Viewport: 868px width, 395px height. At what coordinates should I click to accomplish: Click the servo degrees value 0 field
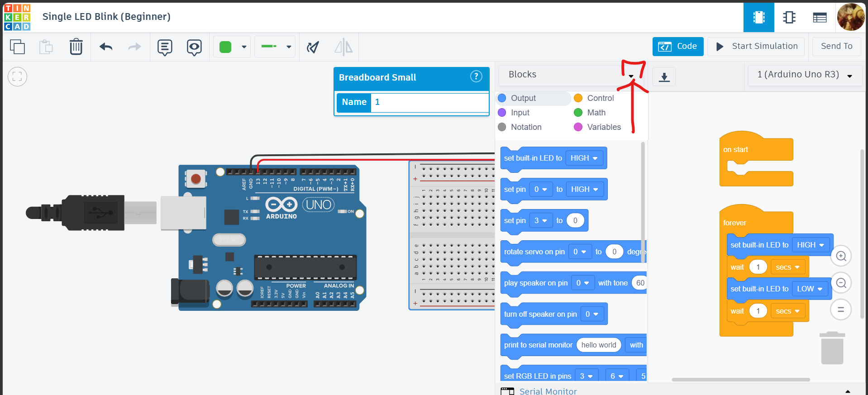[614, 252]
